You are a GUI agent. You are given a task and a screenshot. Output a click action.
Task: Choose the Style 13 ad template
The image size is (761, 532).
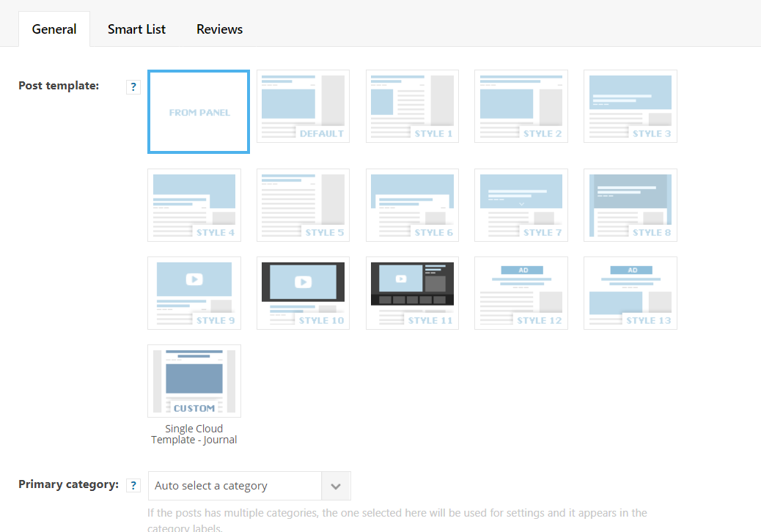tap(630, 293)
